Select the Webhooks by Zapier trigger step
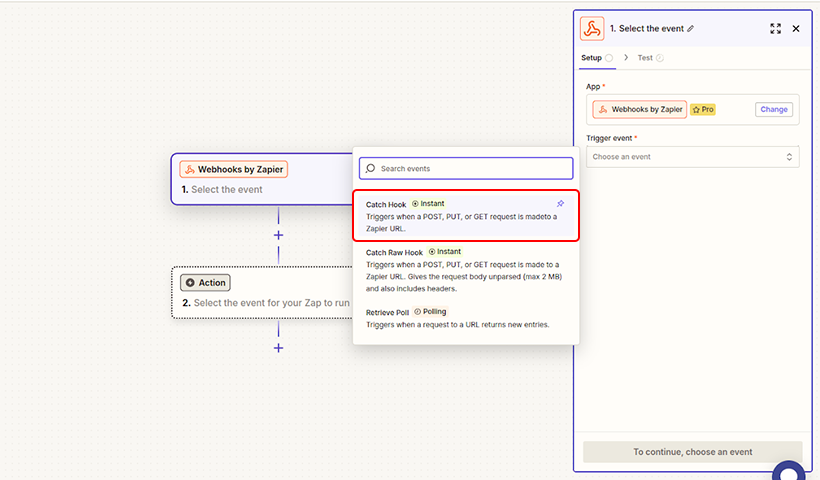This screenshot has height=480, width=820. tap(262, 179)
